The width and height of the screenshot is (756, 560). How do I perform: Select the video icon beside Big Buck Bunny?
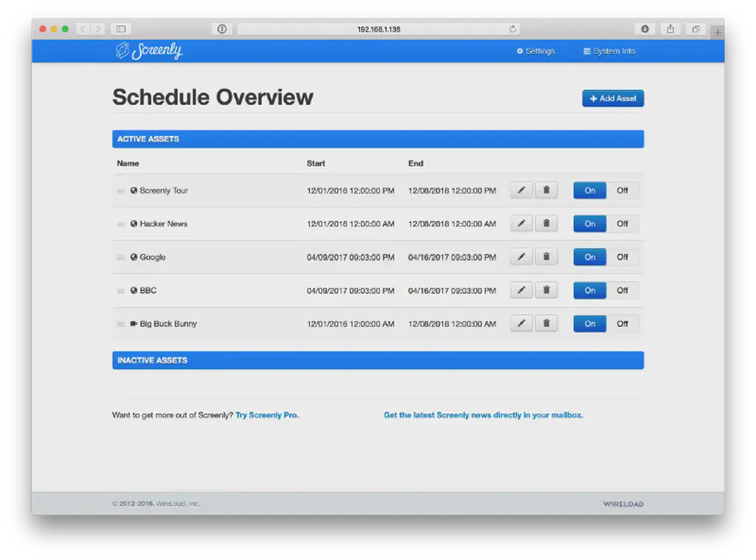pyautogui.click(x=134, y=323)
